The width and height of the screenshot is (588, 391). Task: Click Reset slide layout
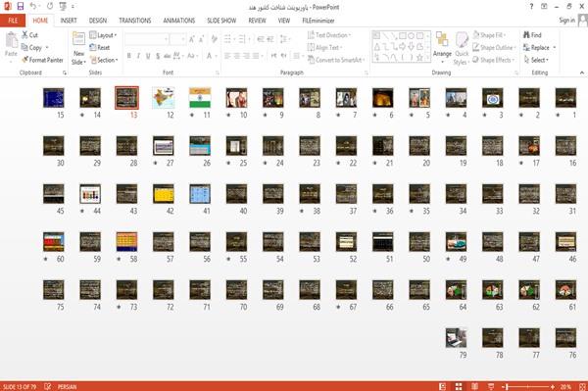click(100, 47)
